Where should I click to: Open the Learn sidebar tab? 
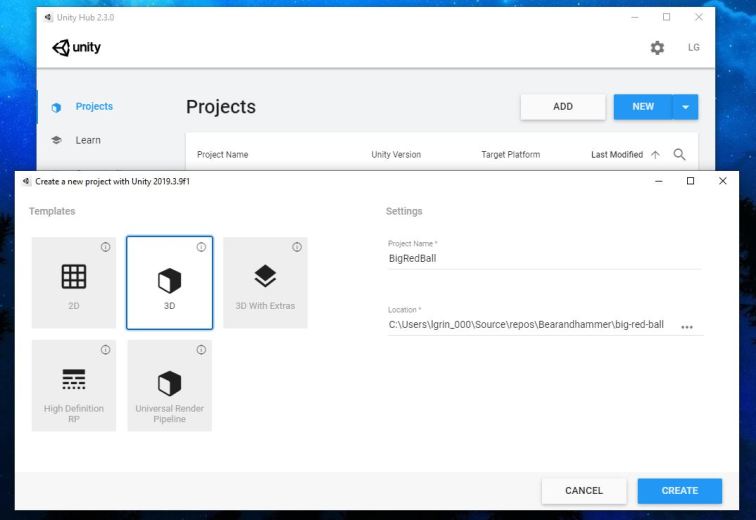[x=88, y=140]
